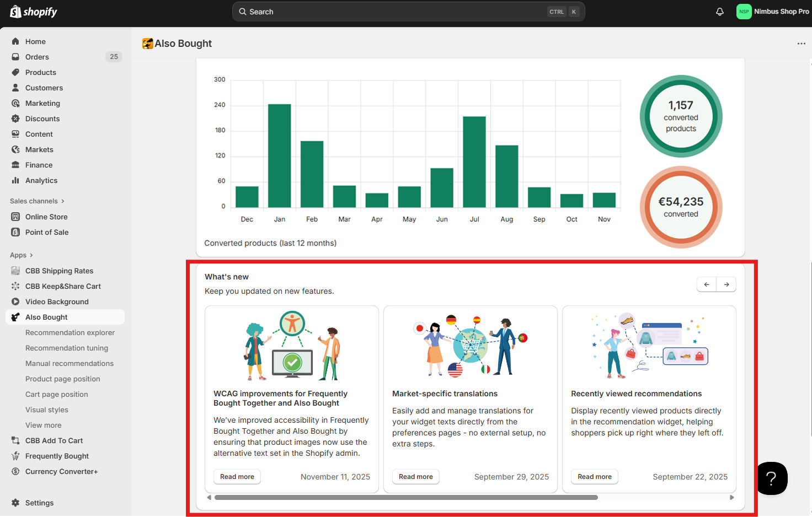The height and width of the screenshot is (517, 812).
Task: Click the September 29, 2025 date
Action: (x=511, y=477)
